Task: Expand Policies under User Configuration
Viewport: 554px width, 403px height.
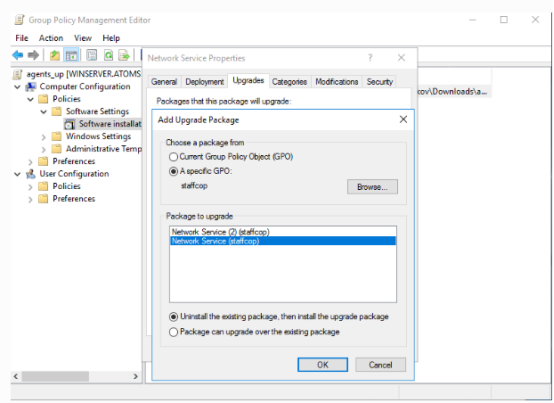Action: click(x=30, y=186)
